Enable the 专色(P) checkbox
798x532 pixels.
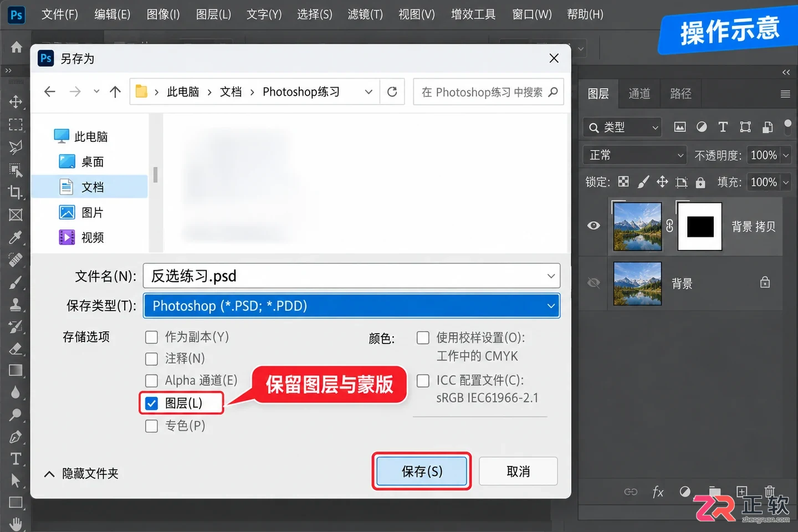151,426
